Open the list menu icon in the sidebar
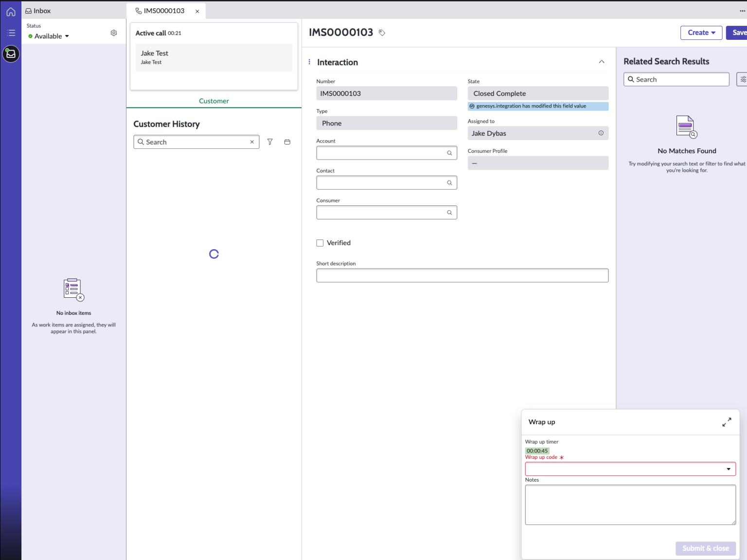 pos(11,33)
